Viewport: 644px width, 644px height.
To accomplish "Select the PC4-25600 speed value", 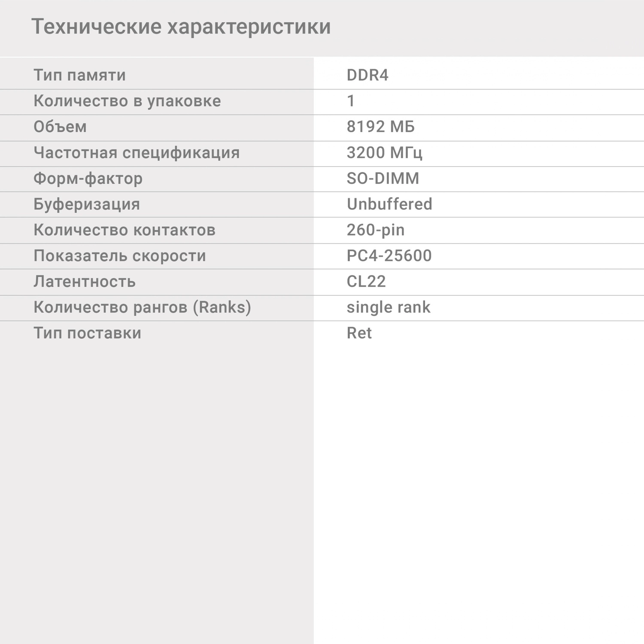I will coord(389,255).
